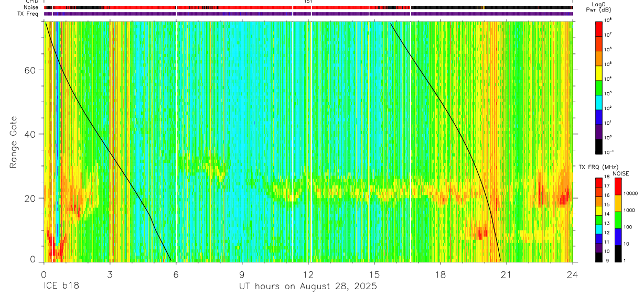Viewport: 644px width, 297px height.
Task: Click 'UT hours on August 28, 2025' label
Action: point(308,287)
